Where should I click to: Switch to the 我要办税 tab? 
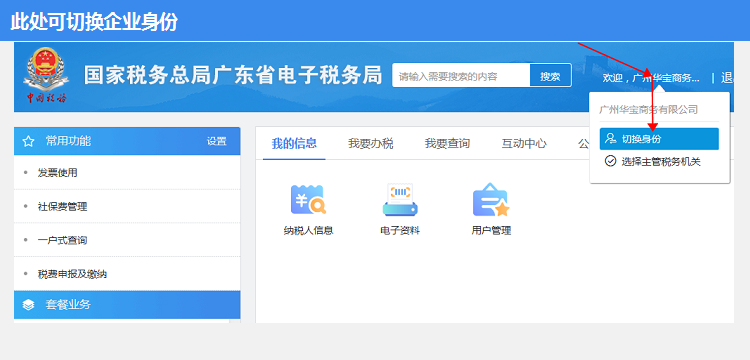click(x=371, y=143)
